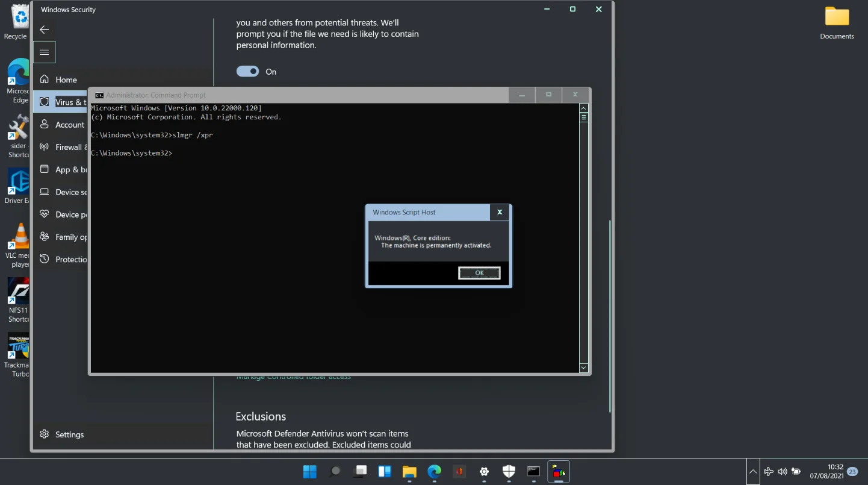Click the Device performance heart icon
Viewport: 868px width, 485px height.
point(44,214)
